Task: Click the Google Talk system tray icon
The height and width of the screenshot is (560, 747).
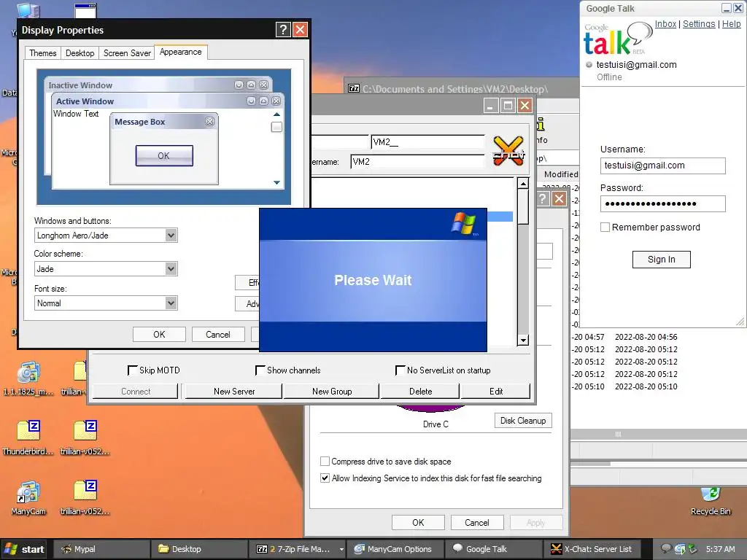Action: (x=665, y=548)
